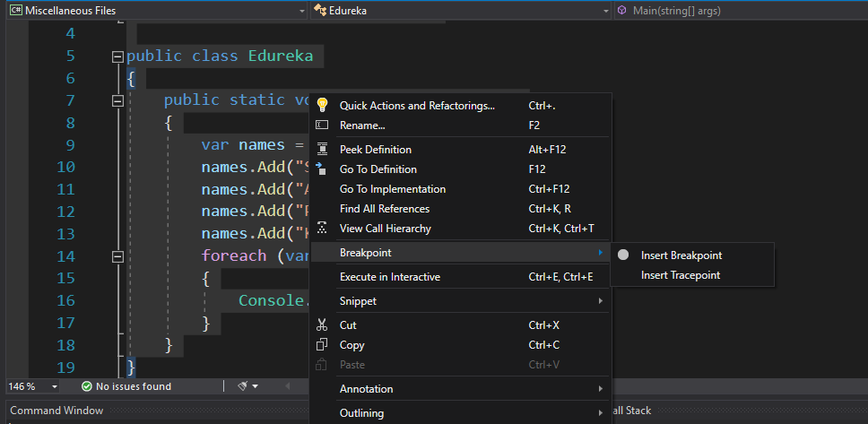This screenshot has height=424, width=868.
Task: Choose Quick Actions and Refactorings
Action: click(461, 105)
